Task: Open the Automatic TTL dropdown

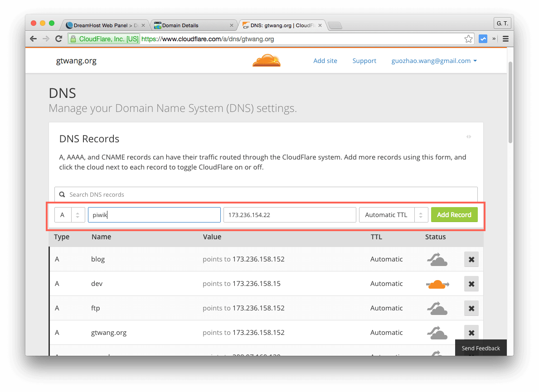Action: click(393, 214)
